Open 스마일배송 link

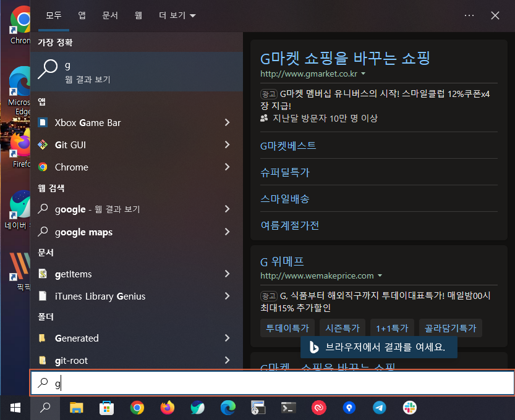(x=285, y=199)
